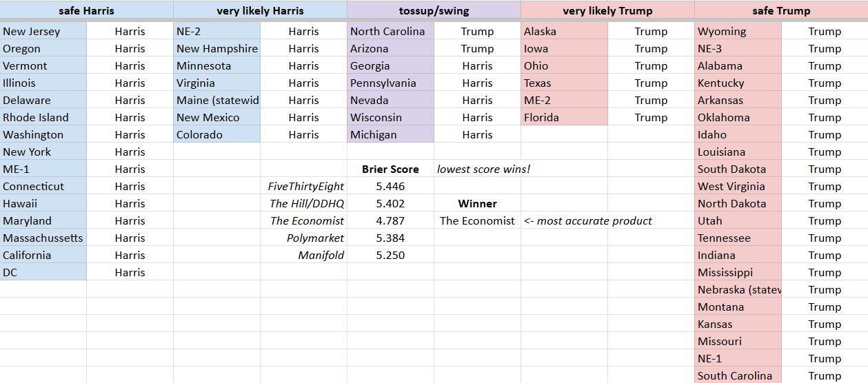This screenshot has width=868, height=383.
Task: Click the Winner label cell
Action: pyautogui.click(x=478, y=203)
